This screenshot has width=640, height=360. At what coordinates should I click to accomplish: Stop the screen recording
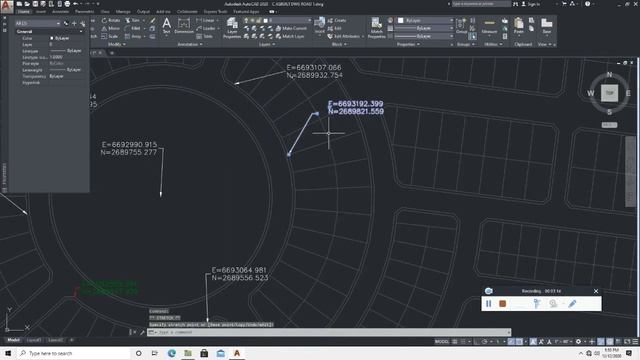[x=502, y=304]
